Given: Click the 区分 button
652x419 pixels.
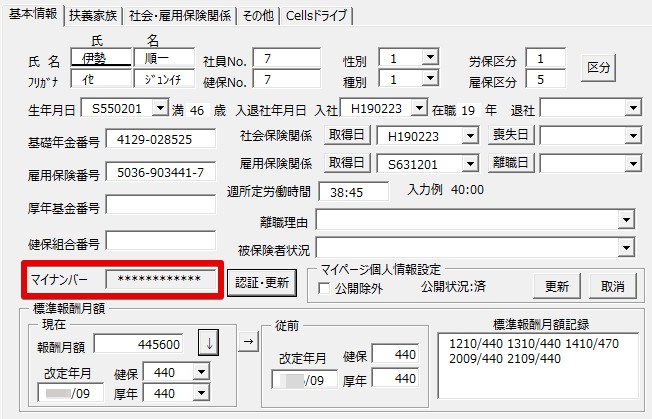Looking at the screenshot, I should click(598, 67).
